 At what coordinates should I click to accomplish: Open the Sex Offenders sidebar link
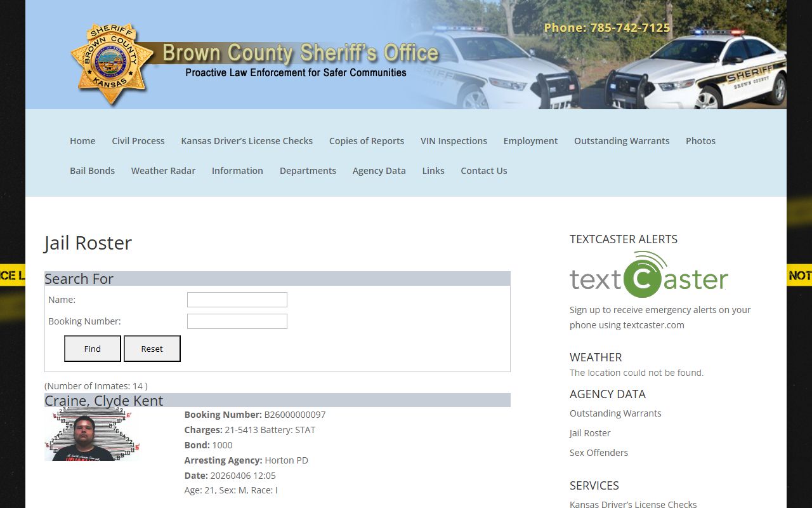[x=599, y=453]
